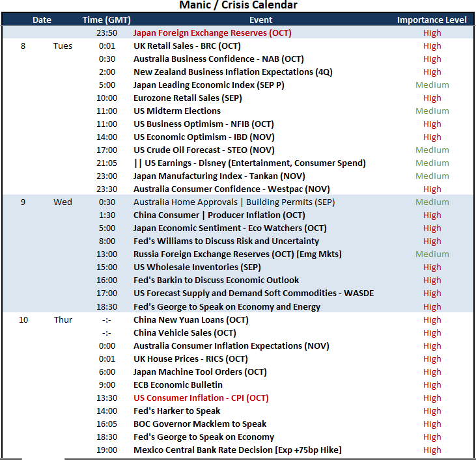476x460 pixels.
Task: Select US Forecast Supply and Demand - WASDE
Action: pos(253,293)
